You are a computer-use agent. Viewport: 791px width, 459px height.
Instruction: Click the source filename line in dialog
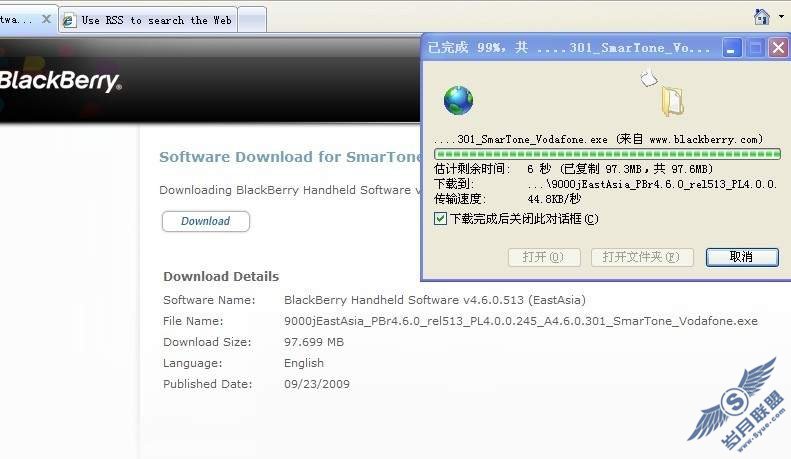tap(598, 139)
